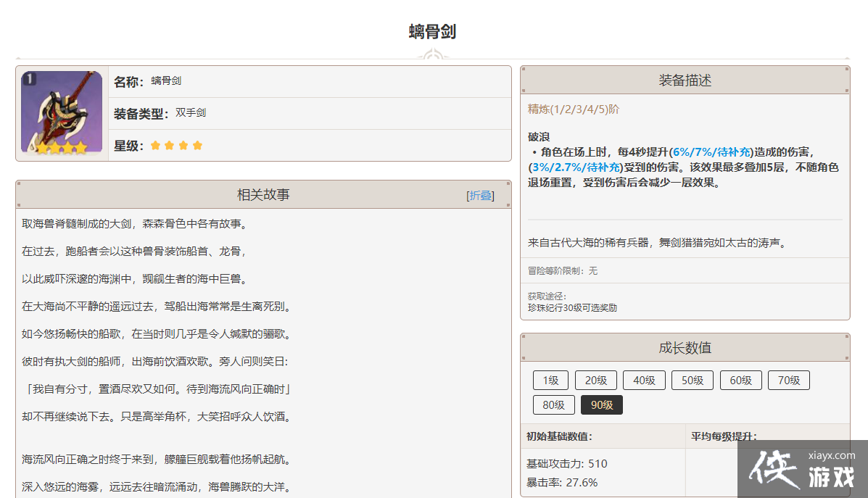
Task: Collapse the 相关故事 section via 折叠
Action: [480, 196]
